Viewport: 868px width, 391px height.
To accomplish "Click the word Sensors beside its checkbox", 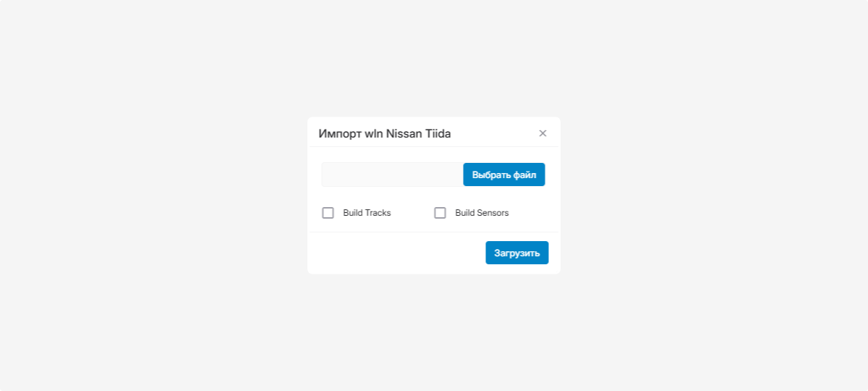I will 492,213.
